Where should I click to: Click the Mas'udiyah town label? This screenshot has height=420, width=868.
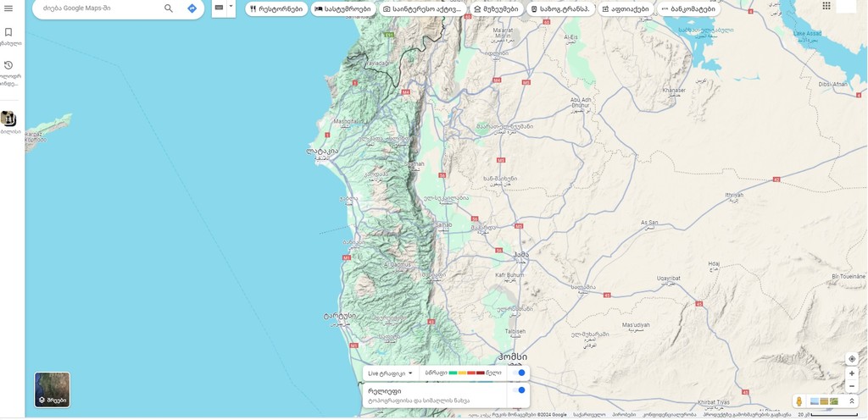click(636, 323)
